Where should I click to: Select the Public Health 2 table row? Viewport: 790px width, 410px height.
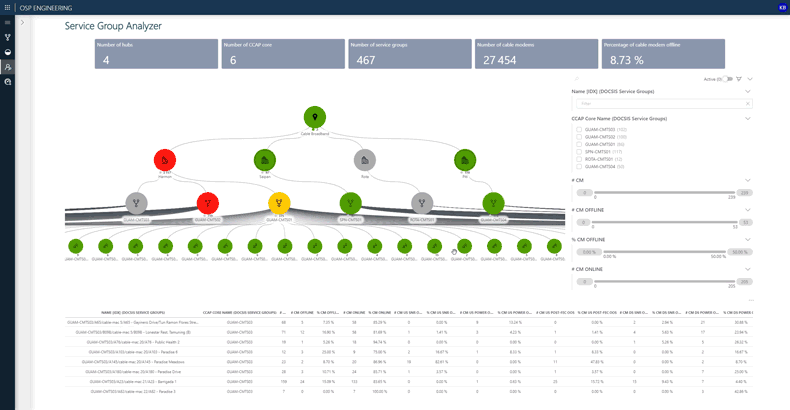(x=409, y=342)
